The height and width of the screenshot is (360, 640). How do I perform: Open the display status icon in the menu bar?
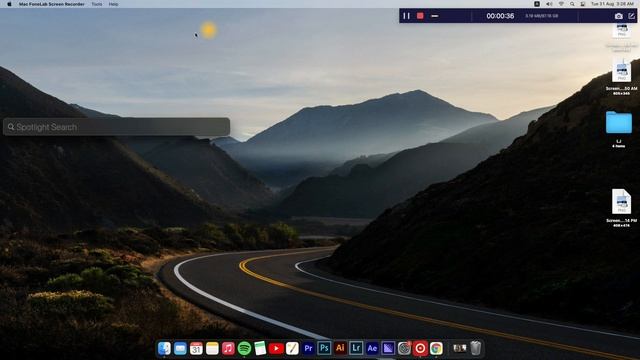point(583,4)
